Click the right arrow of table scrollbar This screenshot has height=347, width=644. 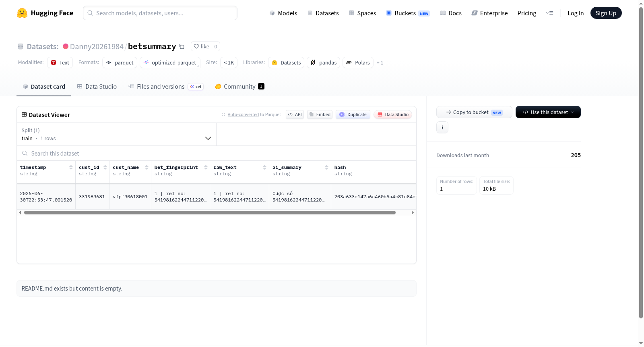coord(413,212)
